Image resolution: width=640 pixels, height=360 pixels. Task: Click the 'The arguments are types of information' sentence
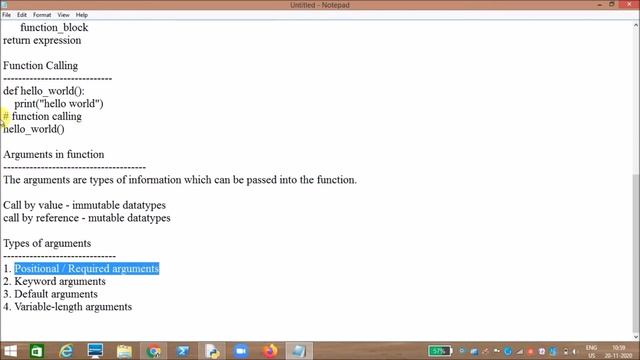point(180,180)
